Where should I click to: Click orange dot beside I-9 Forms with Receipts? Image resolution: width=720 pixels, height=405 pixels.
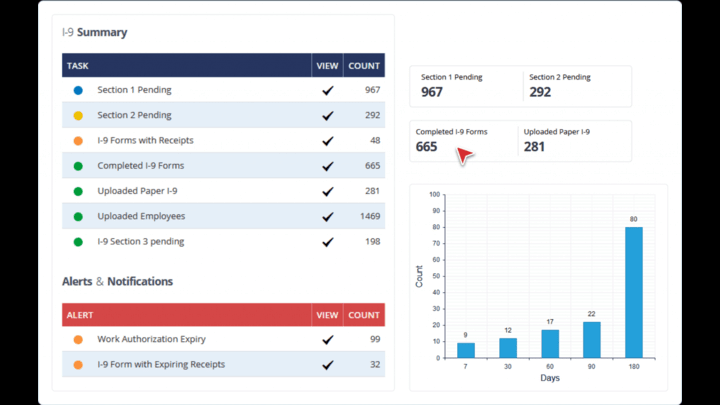pyautogui.click(x=78, y=141)
